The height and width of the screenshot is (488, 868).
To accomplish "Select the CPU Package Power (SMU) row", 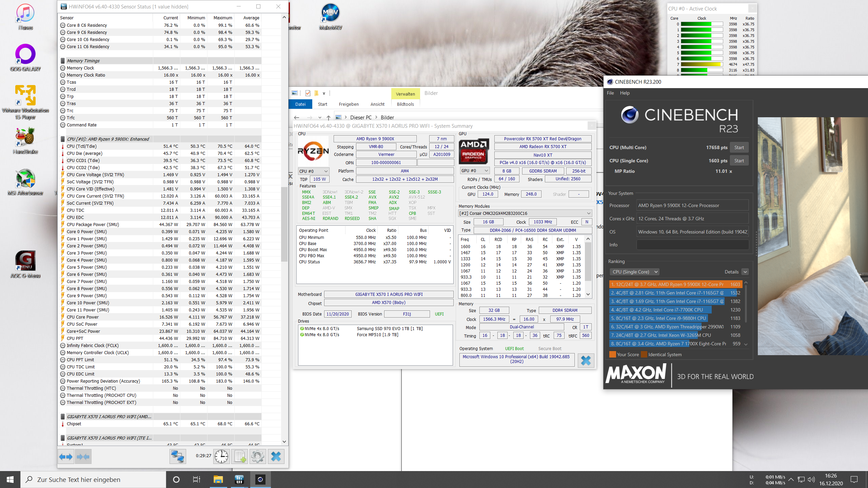I will [160, 224].
